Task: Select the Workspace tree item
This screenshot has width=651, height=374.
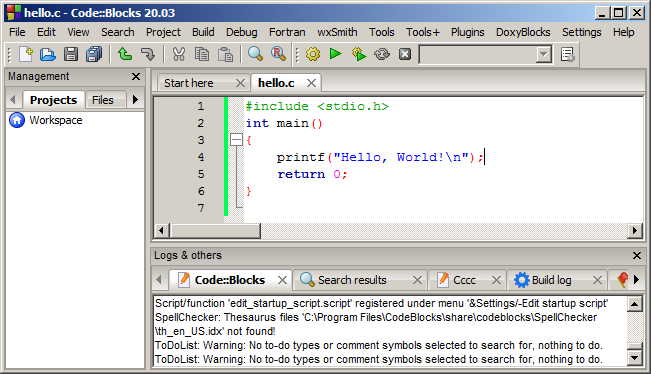Action: (56, 120)
